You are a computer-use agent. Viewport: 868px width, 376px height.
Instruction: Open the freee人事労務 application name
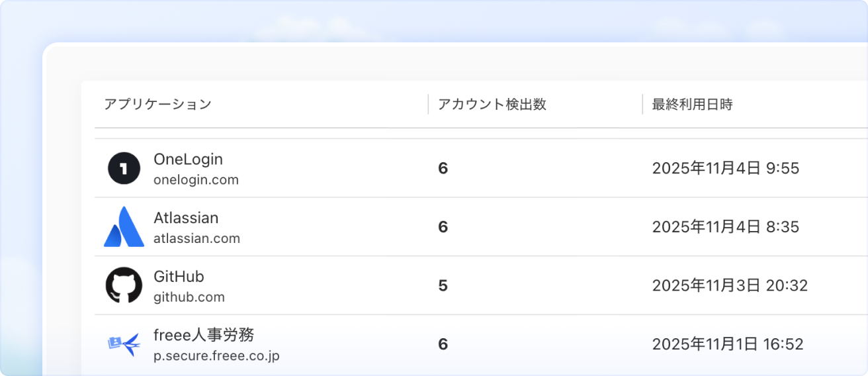[204, 335]
